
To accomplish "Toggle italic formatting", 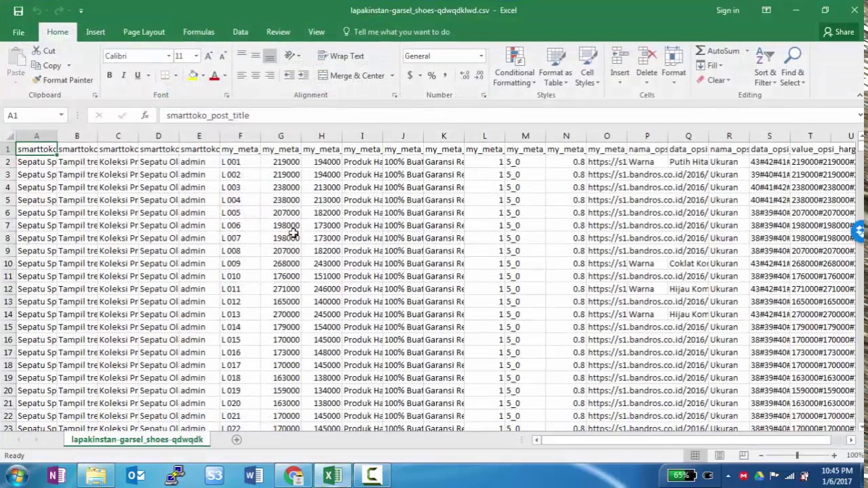I will pos(123,75).
